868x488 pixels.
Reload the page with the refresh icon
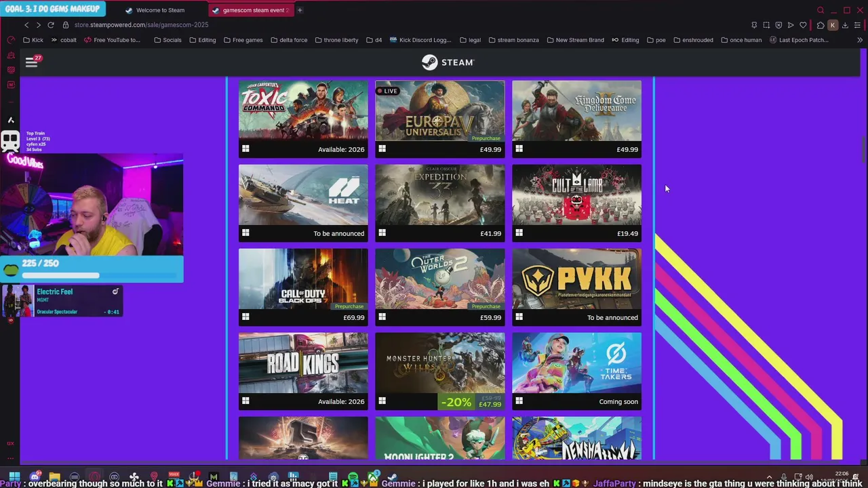pyautogui.click(x=51, y=25)
